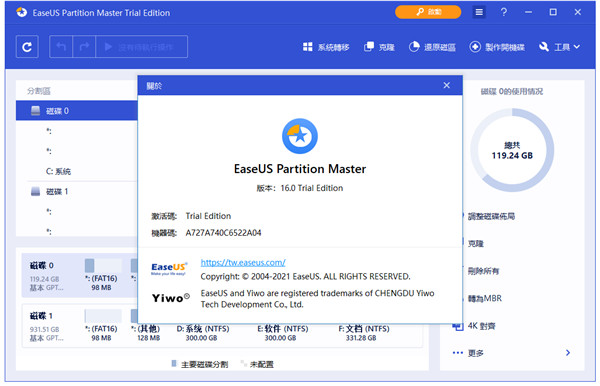
Task: Select 磁碟 1 in the partition list
Action: point(77,191)
